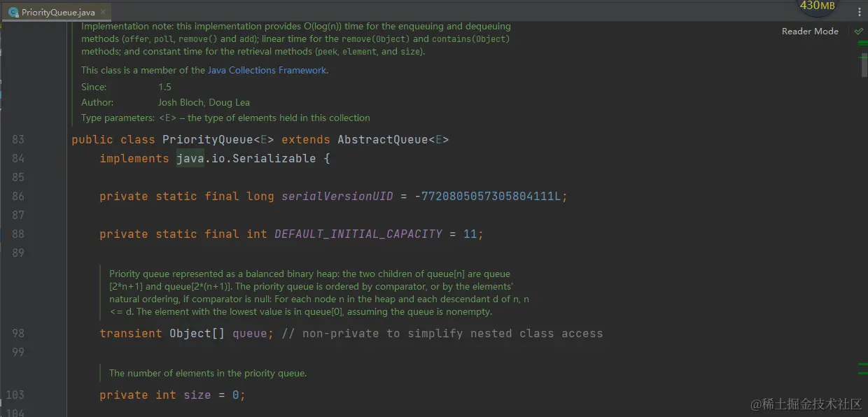868x417 pixels.
Task: Click 'Implementation note' paragraph in the doc
Action: point(296,38)
